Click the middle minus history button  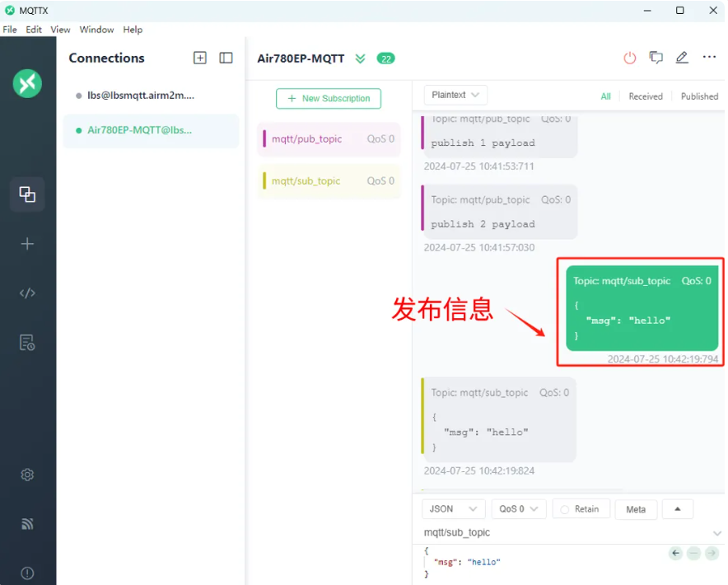(x=694, y=553)
